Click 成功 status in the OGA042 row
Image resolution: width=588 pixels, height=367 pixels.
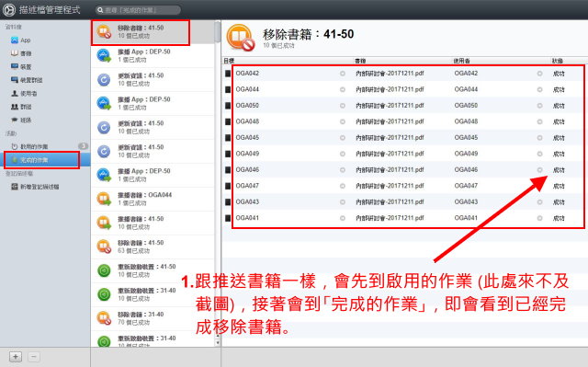559,74
